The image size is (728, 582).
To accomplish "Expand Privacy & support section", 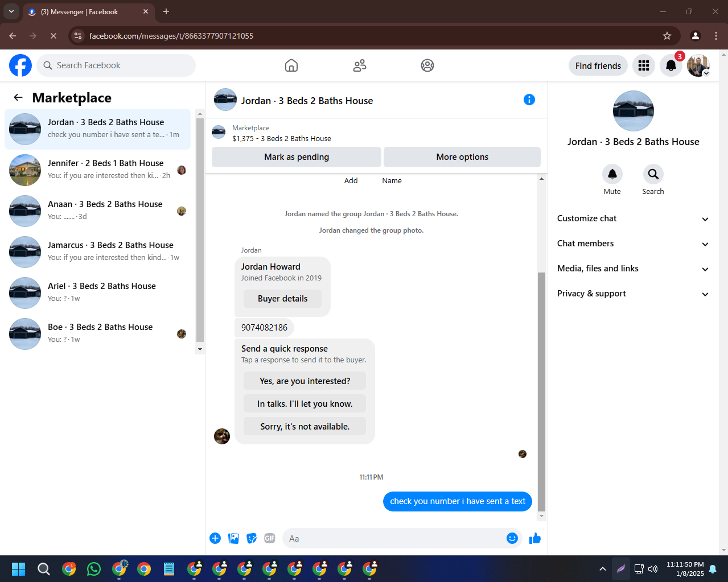I will coord(633,294).
